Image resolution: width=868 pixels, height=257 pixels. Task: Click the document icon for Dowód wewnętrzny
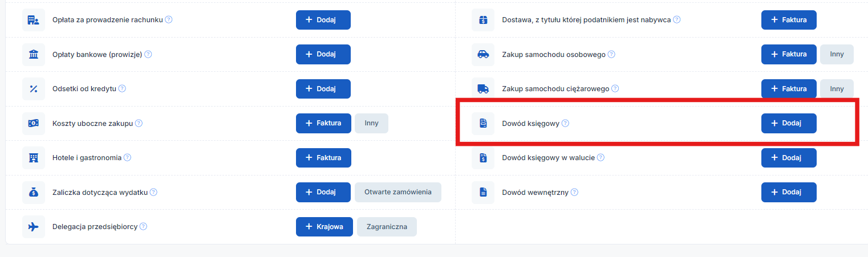pyautogui.click(x=483, y=193)
